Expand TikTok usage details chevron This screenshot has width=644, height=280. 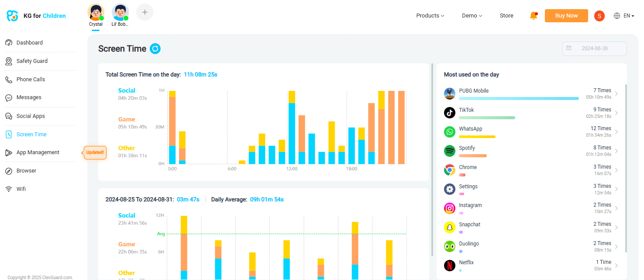point(616,113)
